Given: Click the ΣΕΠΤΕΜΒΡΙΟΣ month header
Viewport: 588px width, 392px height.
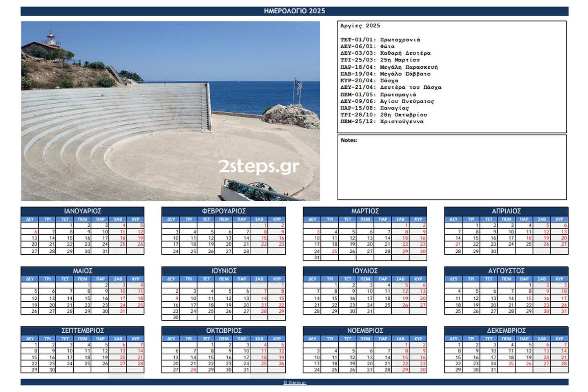Looking at the screenshot, I should 83,330.
